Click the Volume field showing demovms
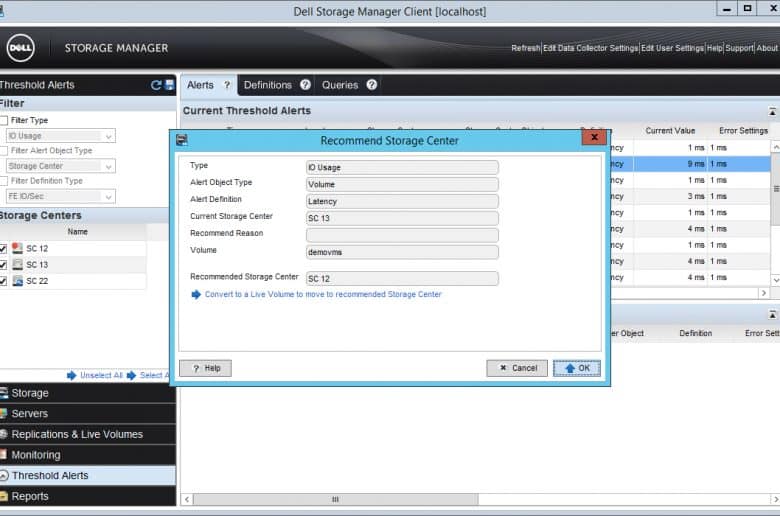The width and height of the screenshot is (780, 516). tap(402, 252)
